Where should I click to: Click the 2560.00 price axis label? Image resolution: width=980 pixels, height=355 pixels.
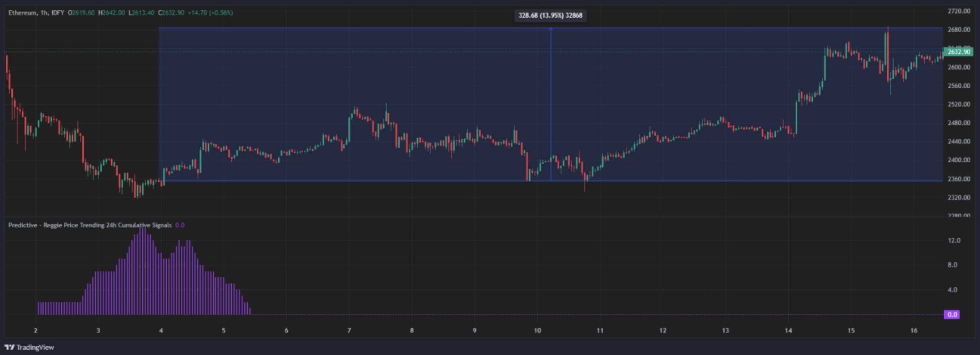[959, 86]
